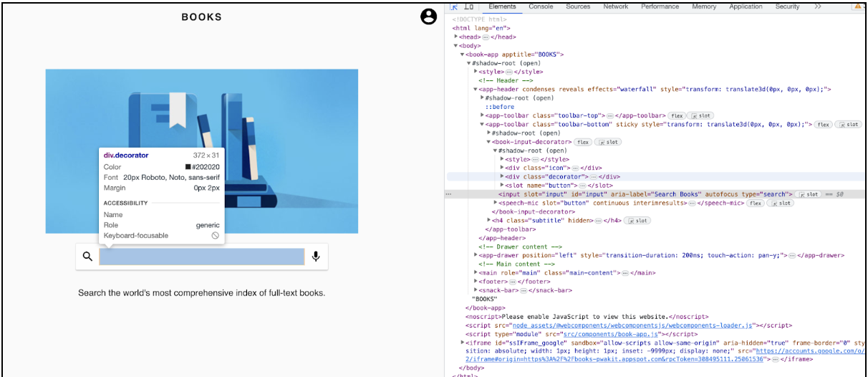Toggle flex badge on the toolbar-top app-toolbar
This screenshot has width=868, height=377.
[676, 115]
